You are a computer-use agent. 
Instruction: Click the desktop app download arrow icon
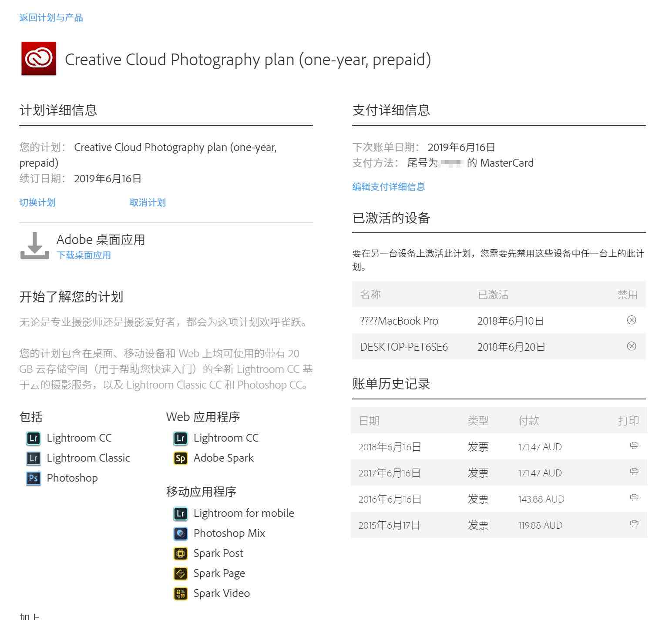[35, 246]
